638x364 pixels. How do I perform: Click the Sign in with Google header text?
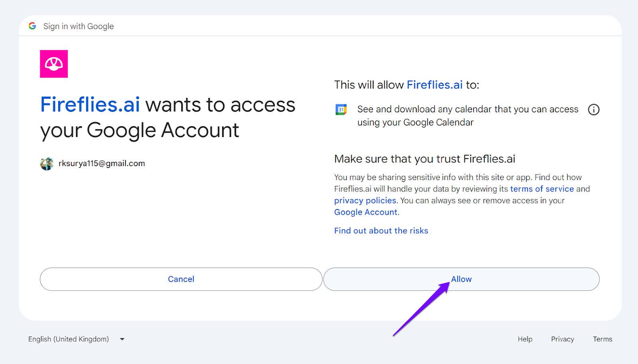pos(79,26)
